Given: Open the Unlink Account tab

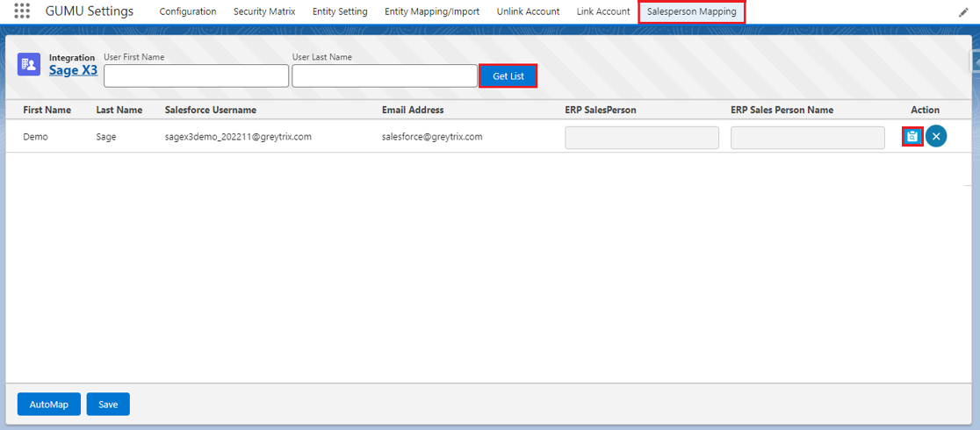Looking at the screenshot, I should click(528, 12).
